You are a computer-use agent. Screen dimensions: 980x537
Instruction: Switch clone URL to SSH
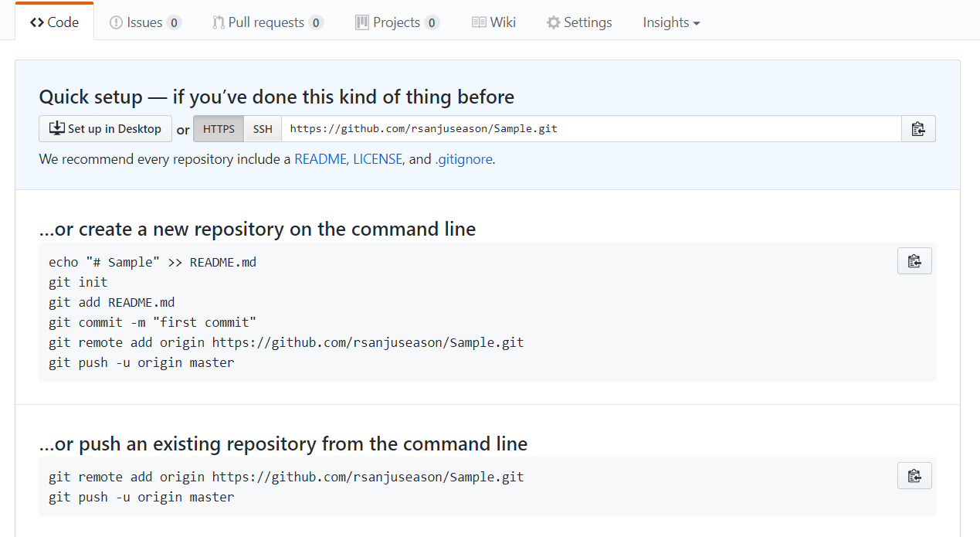[x=263, y=129]
